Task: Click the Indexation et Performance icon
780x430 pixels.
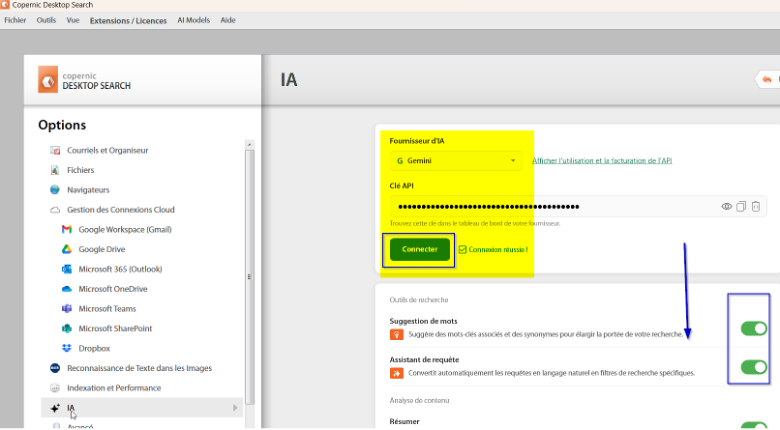Action: 55,388
